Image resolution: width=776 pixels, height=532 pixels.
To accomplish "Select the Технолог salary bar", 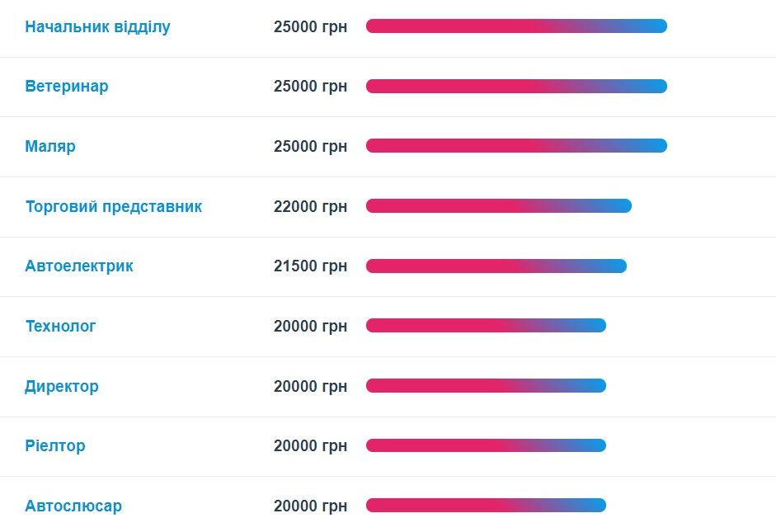I will point(486,326).
